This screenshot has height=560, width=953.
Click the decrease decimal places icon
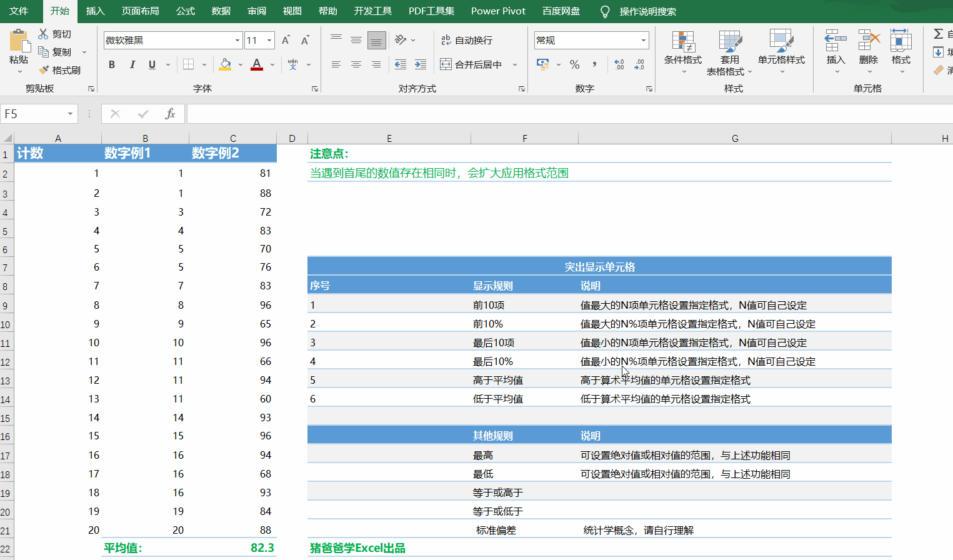(639, 64)
